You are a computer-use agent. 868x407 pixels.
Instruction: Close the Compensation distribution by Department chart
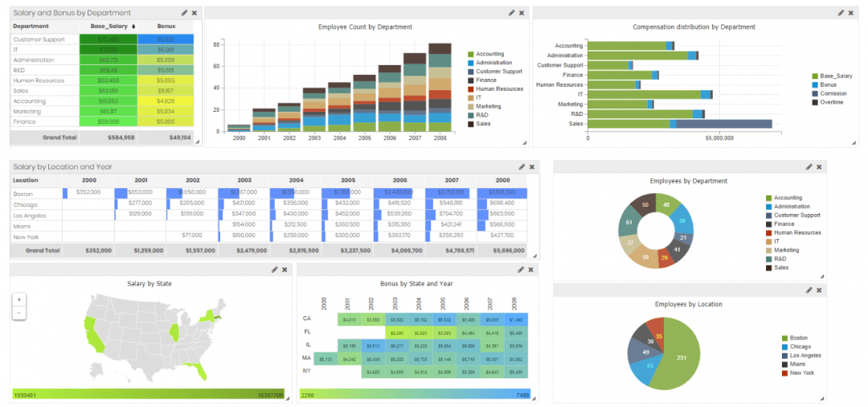pyautogui.click(x=851, y=13)
